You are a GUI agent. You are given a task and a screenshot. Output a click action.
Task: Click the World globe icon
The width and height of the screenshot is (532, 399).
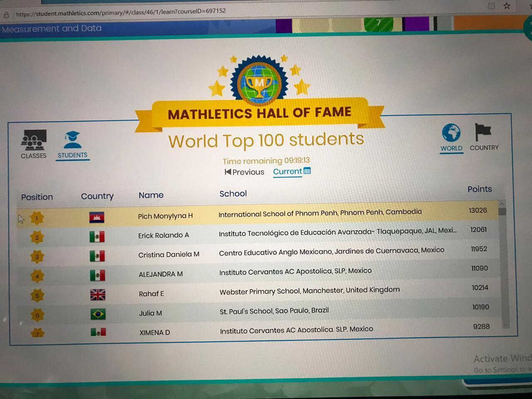[x=451, y=133]
